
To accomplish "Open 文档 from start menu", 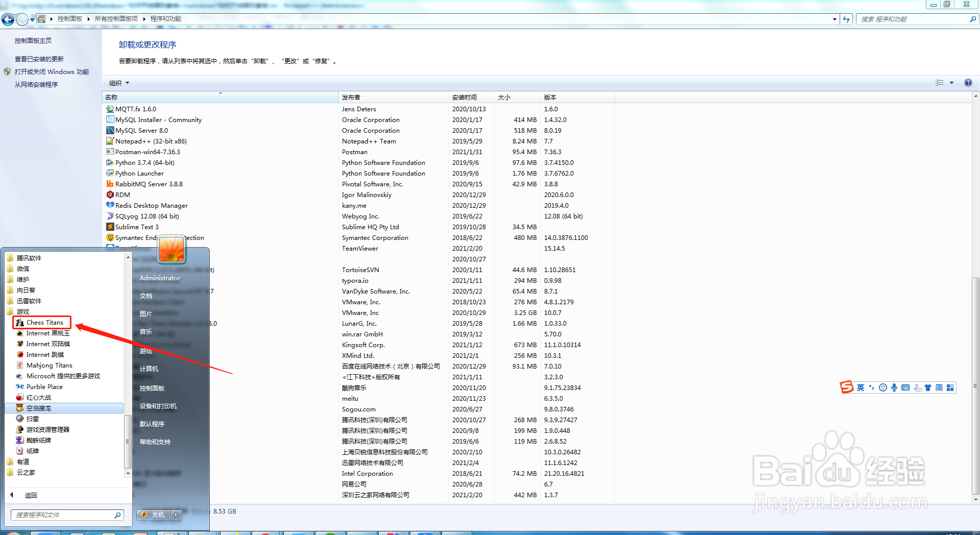I will [146, 296].
